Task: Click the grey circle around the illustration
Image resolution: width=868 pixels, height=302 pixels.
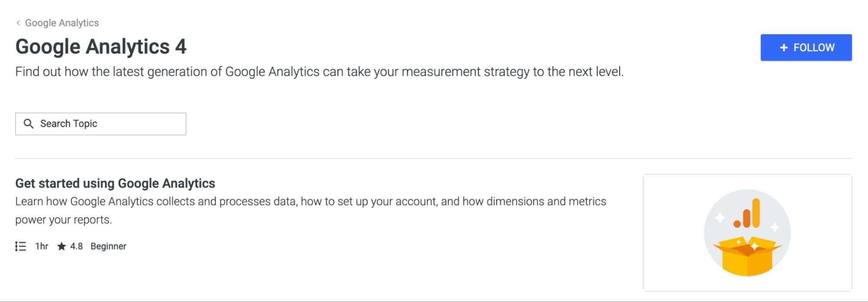Action: tap(747, 233)
